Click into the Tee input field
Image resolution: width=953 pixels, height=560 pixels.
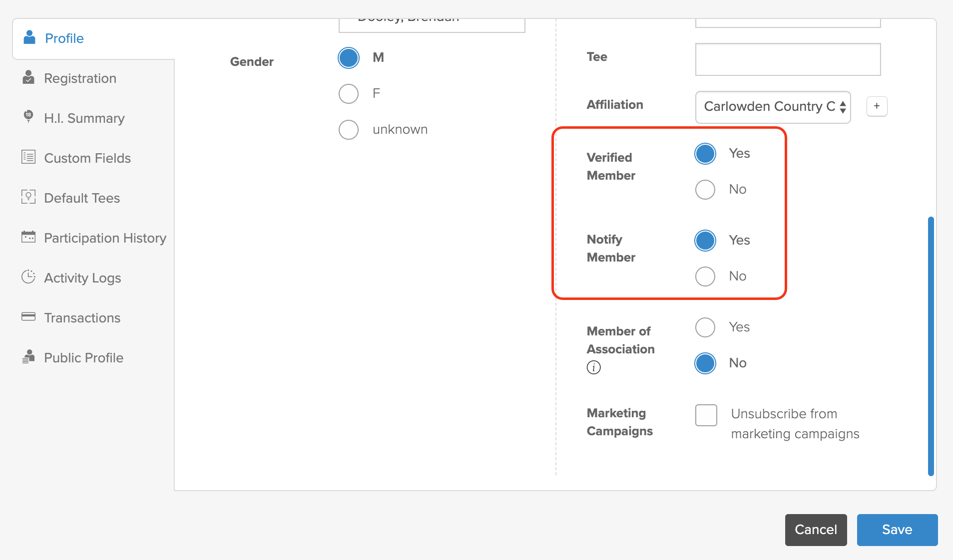click(788, 59)
